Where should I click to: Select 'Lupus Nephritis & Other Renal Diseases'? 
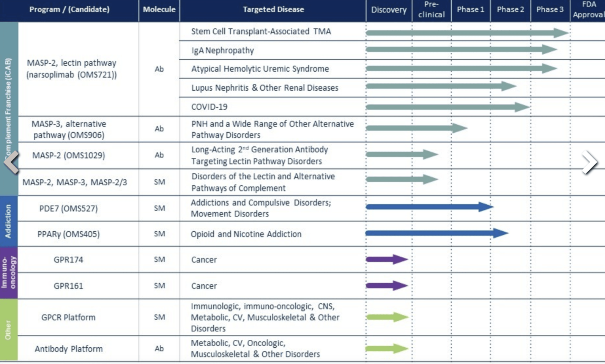[265, 88]
